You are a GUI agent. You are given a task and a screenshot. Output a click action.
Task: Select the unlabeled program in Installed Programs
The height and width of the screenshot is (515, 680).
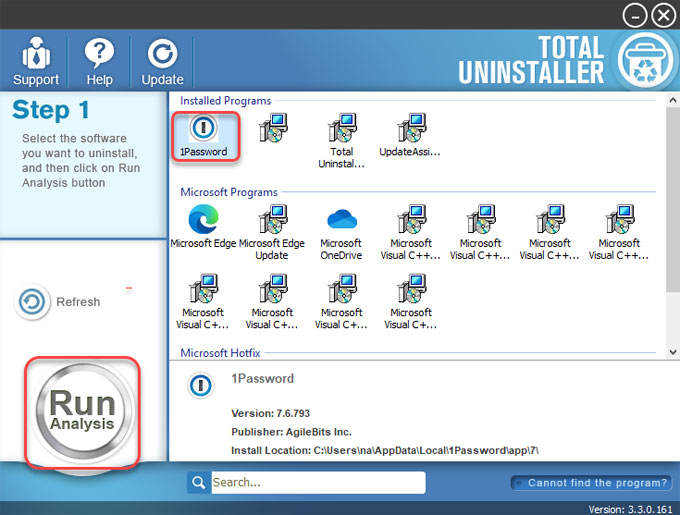[x=273, y=128]
